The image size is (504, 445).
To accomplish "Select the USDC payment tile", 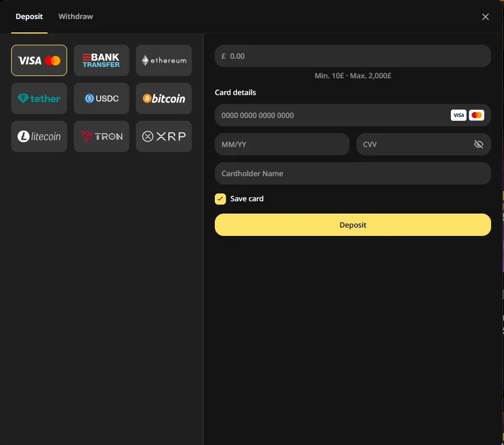I will point(101,98).
